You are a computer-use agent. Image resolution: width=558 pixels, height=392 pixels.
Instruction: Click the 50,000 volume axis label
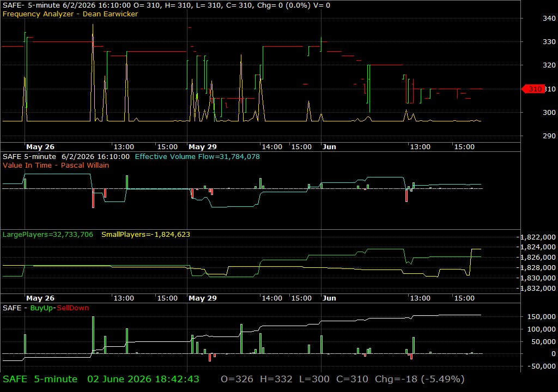click(543, 341)
